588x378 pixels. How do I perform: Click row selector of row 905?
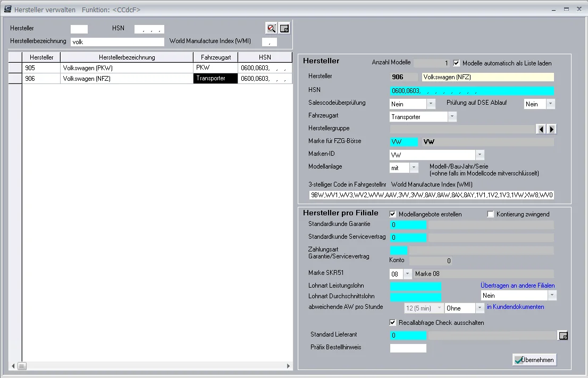15,68
